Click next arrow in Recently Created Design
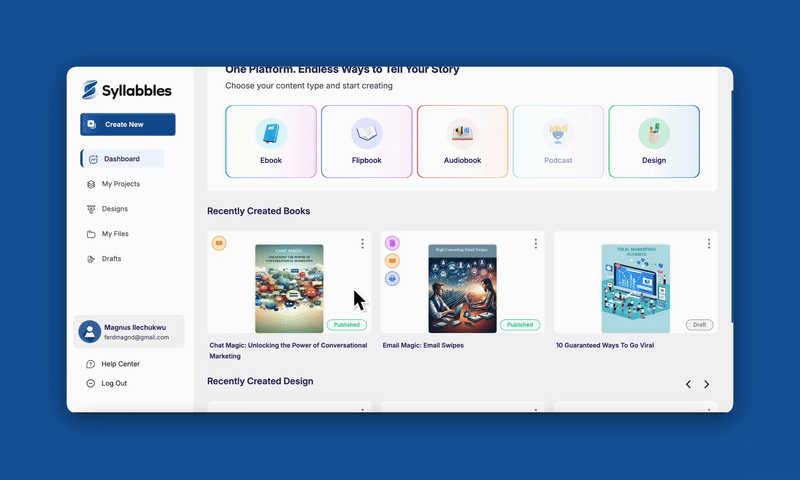 (x=706, y=384)
